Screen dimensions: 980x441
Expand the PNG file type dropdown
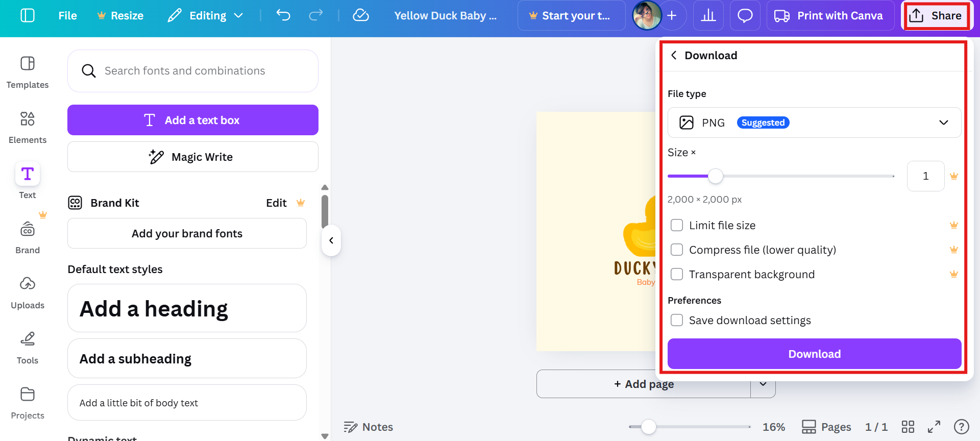click(815, 122)
